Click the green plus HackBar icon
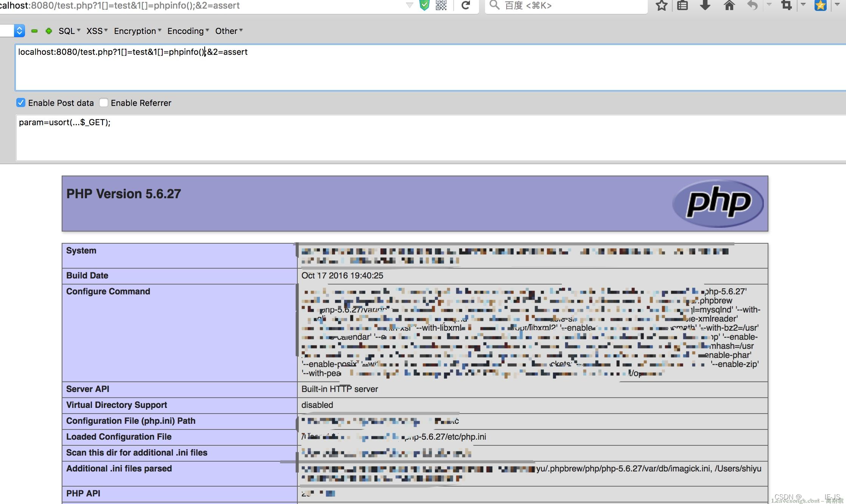The width and height of the screenshot is (846, 504). (48, 31)
